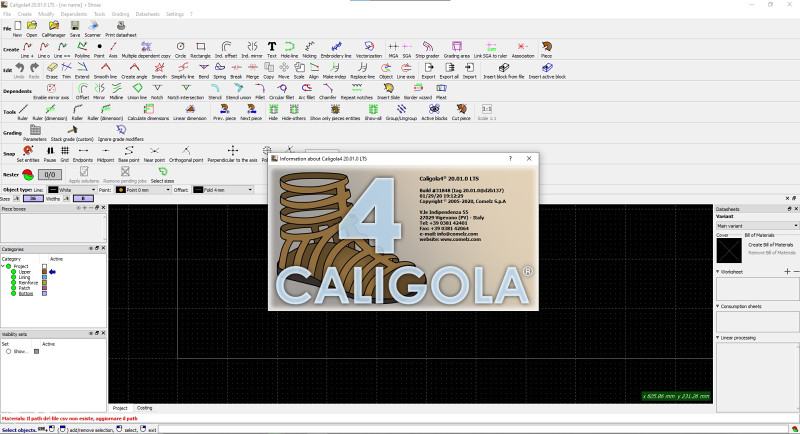
Task: Toggle Midpoint snap
Action: [105, 154]
